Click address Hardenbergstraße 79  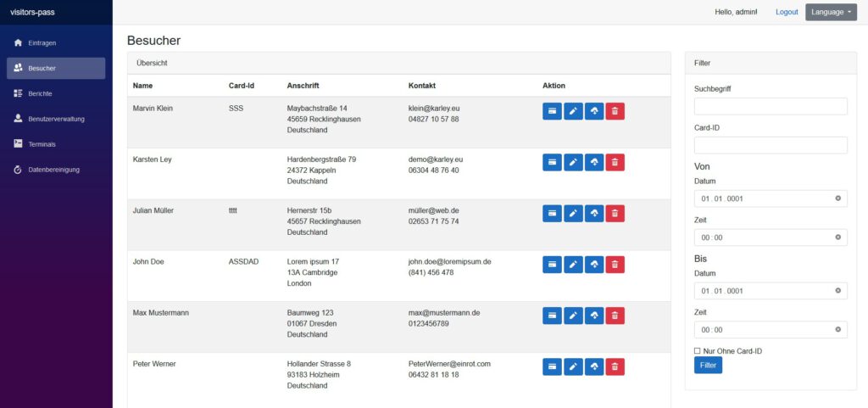coord(321,159)
